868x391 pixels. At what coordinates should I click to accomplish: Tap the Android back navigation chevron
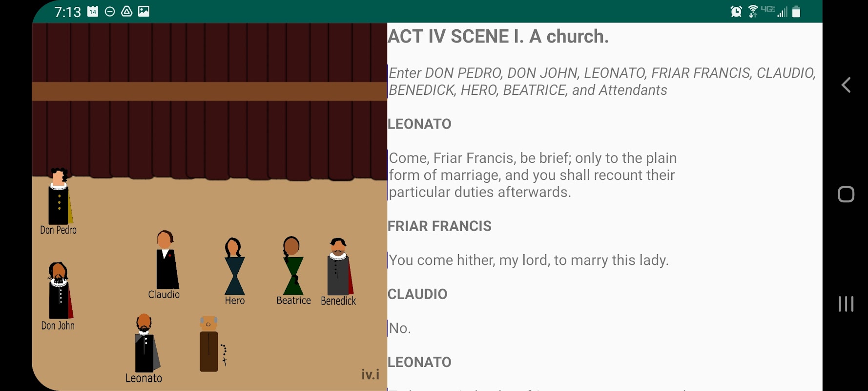point(846,85)
